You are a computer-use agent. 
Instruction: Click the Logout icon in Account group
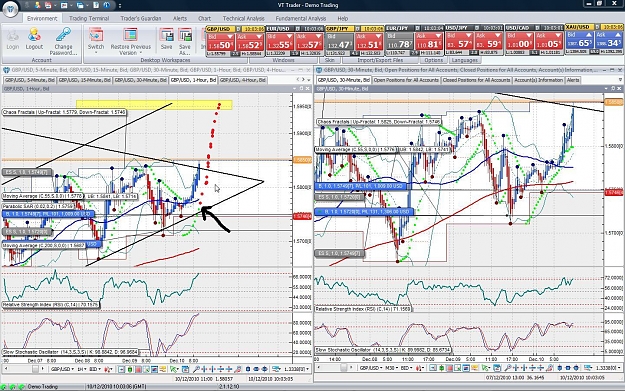click(34, 35)
